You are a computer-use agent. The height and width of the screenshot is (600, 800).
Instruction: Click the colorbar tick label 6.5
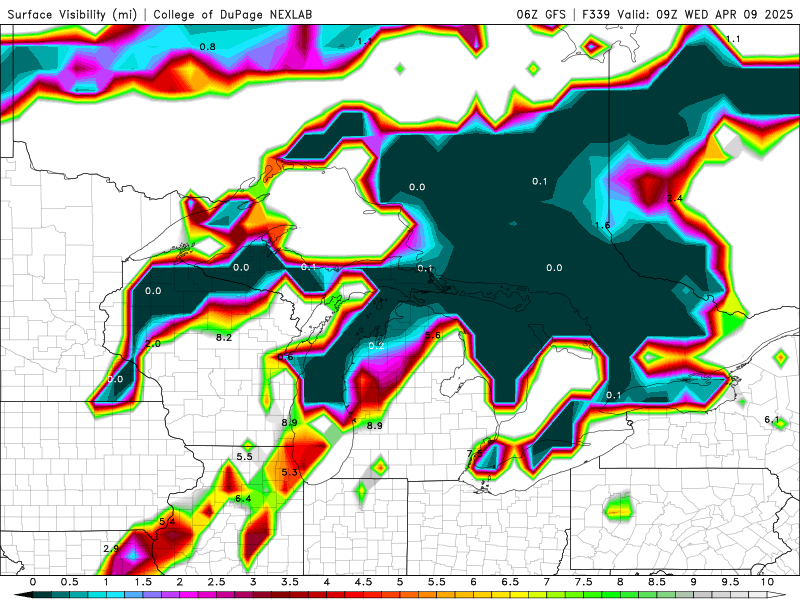510,582
